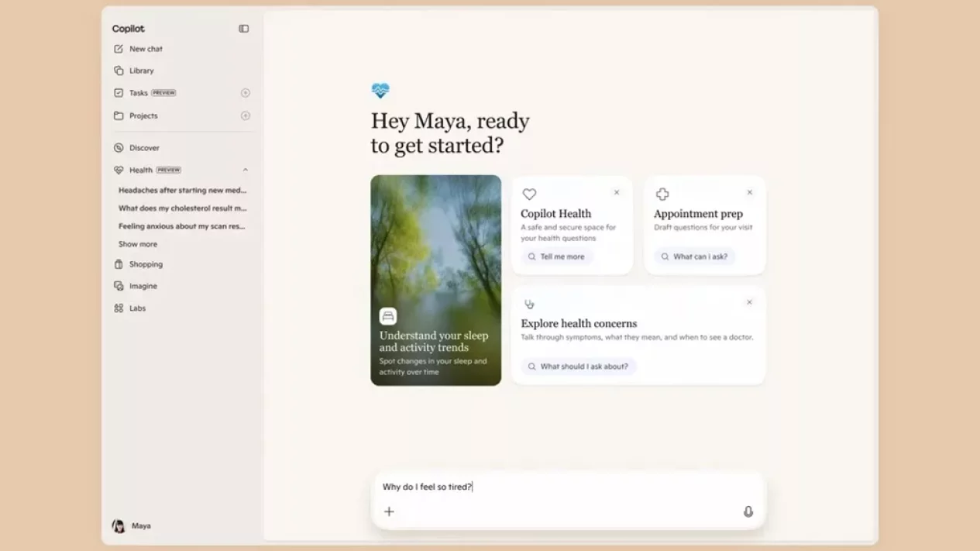Click 'Tell me more' suggestion button
Viewport: 980px width, 551px height.
point(556,257)
